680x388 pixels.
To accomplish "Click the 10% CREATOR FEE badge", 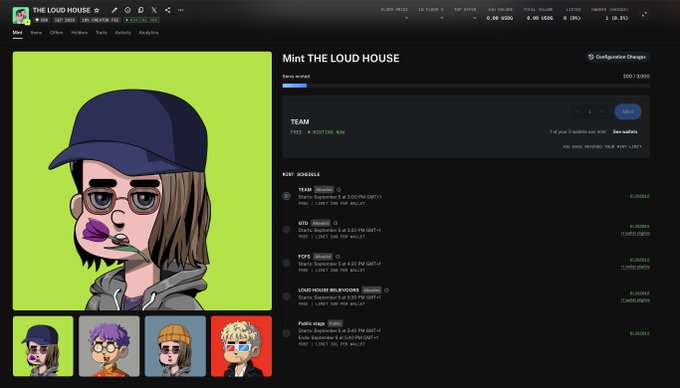I will [101, 20].
